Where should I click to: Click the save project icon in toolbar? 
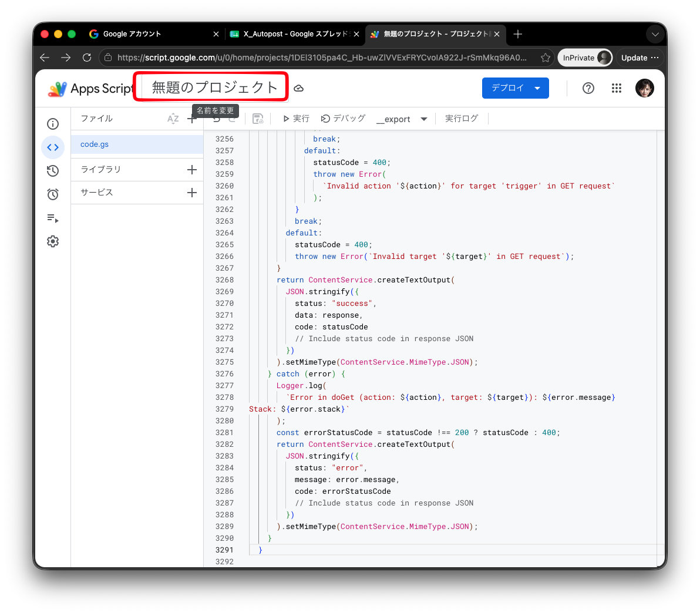(258, 119)
